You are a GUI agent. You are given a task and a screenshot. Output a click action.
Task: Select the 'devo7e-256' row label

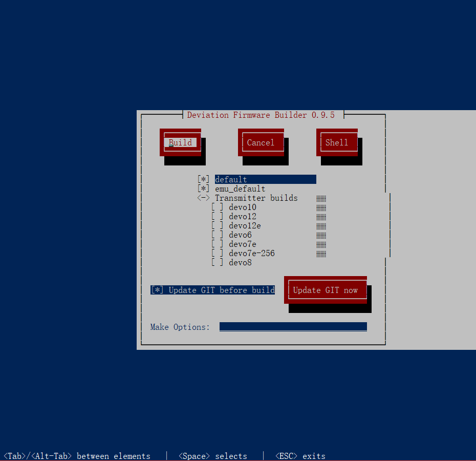coord(252,253)
